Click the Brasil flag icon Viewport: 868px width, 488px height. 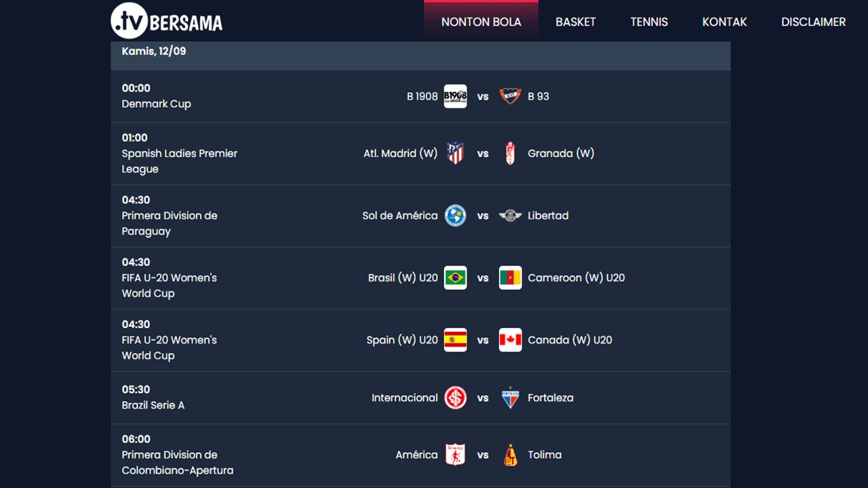pyautogui.click(x=455, y=278)
